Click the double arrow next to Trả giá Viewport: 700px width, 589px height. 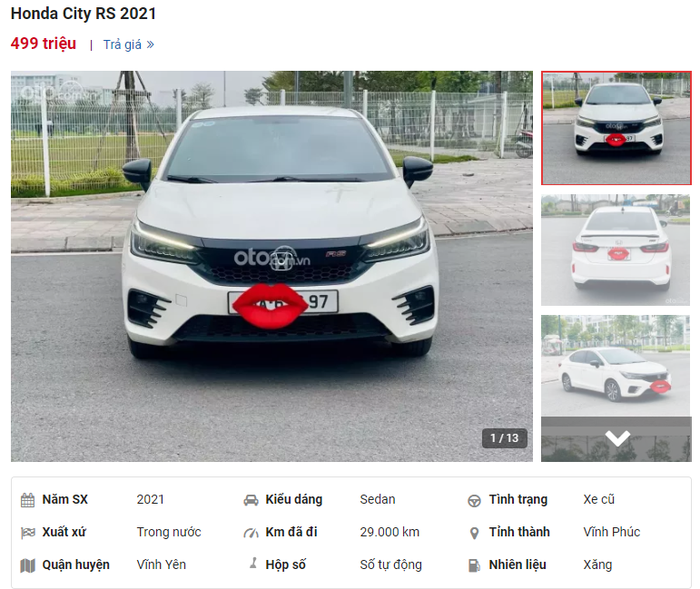(x=151, y=44)
